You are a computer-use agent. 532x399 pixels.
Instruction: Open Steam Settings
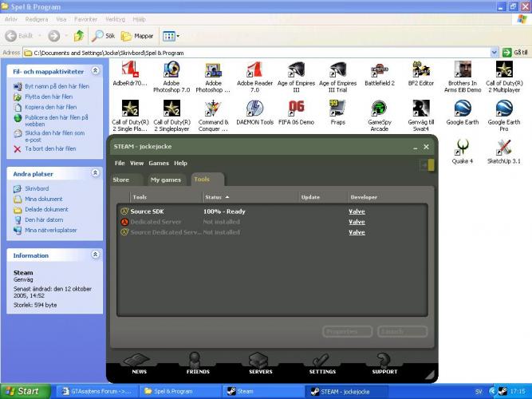tap(322, 364)
